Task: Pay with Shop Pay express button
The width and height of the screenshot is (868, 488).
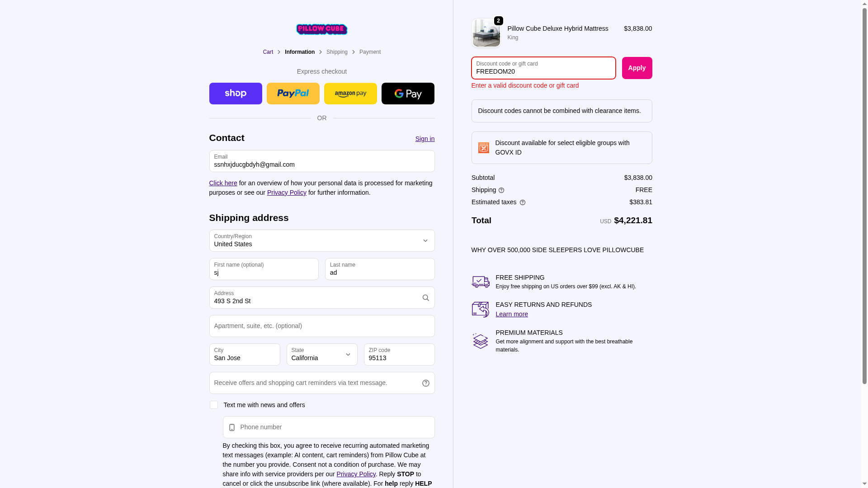Action: pos(236,94)
